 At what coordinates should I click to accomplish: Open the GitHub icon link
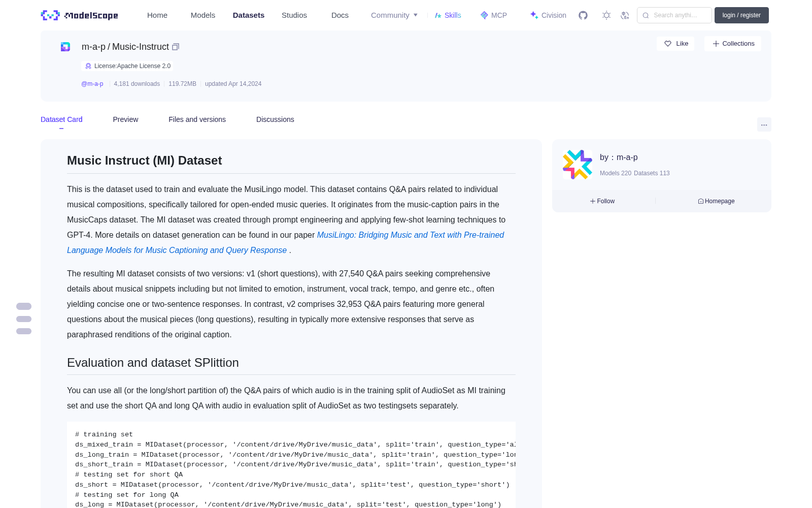[583, 15]
